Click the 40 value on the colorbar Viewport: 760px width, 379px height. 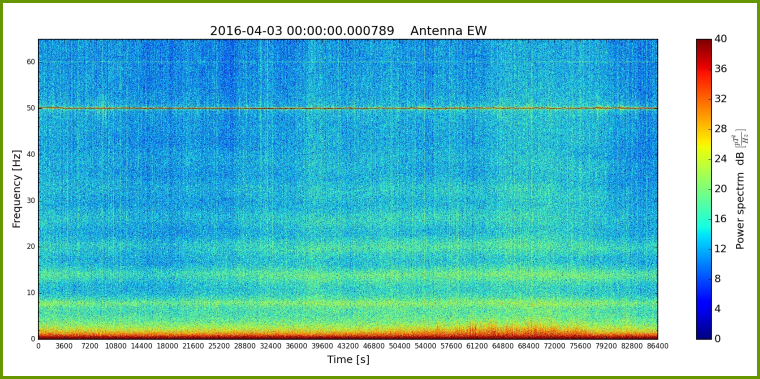click(x=720, y=39)
